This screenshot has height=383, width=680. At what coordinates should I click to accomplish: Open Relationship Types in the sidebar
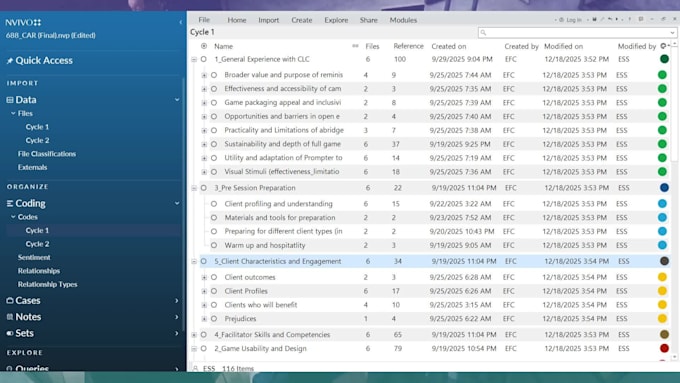(x=47, y=284)
